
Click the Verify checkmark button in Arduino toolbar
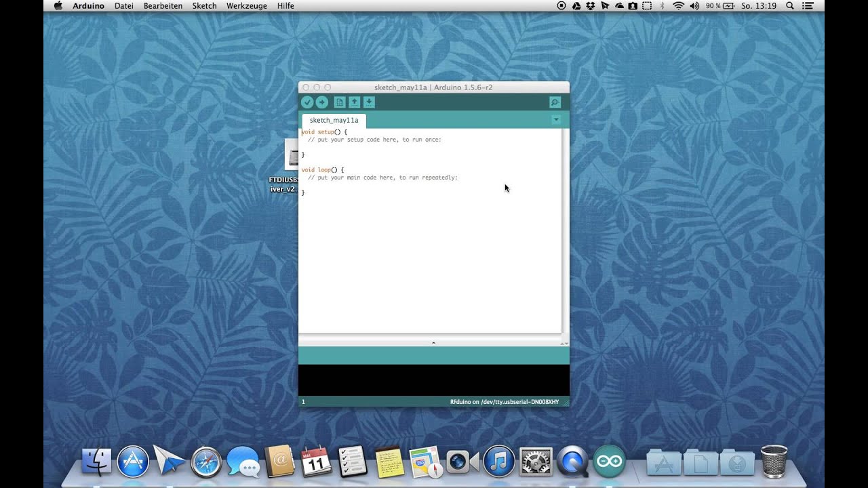(x=307, y=102)
